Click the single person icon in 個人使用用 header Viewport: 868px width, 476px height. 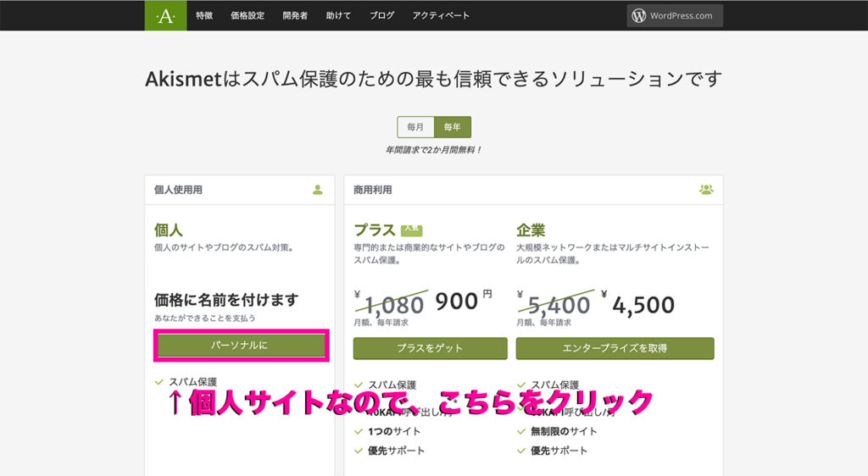[317, 190]
